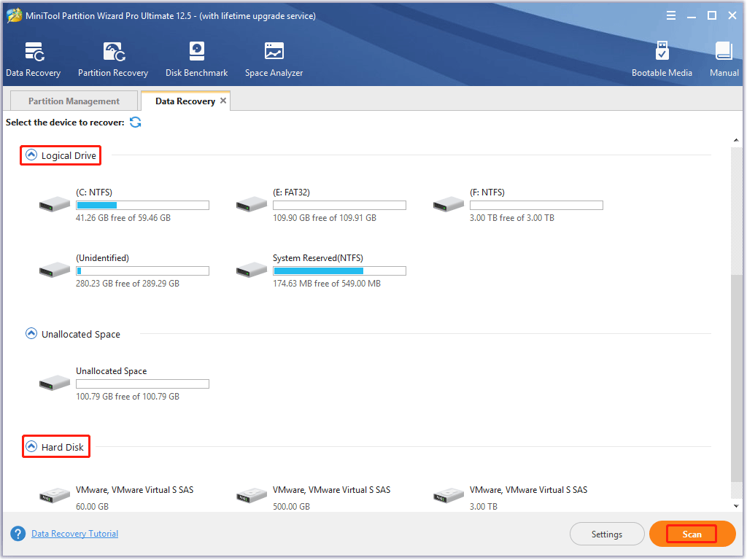Select the System Reserved drive icon

251,270
